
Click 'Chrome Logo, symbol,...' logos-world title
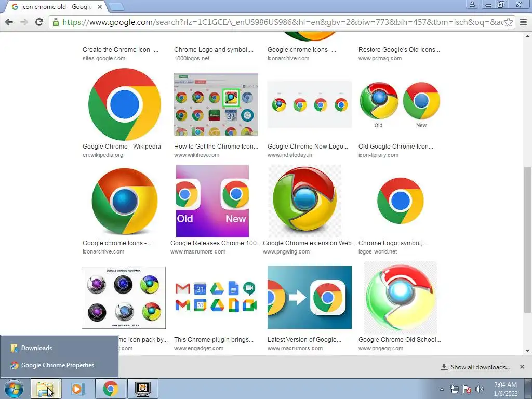393,243
